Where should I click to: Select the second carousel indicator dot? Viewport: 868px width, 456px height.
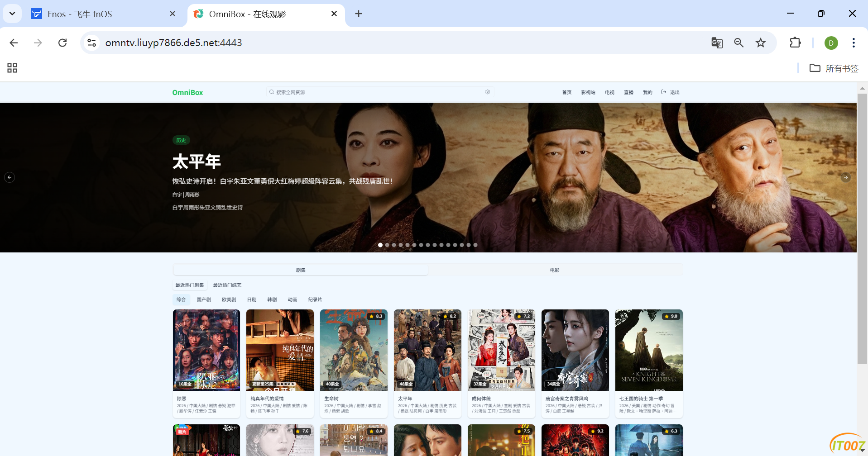click(x=387, y=245)
